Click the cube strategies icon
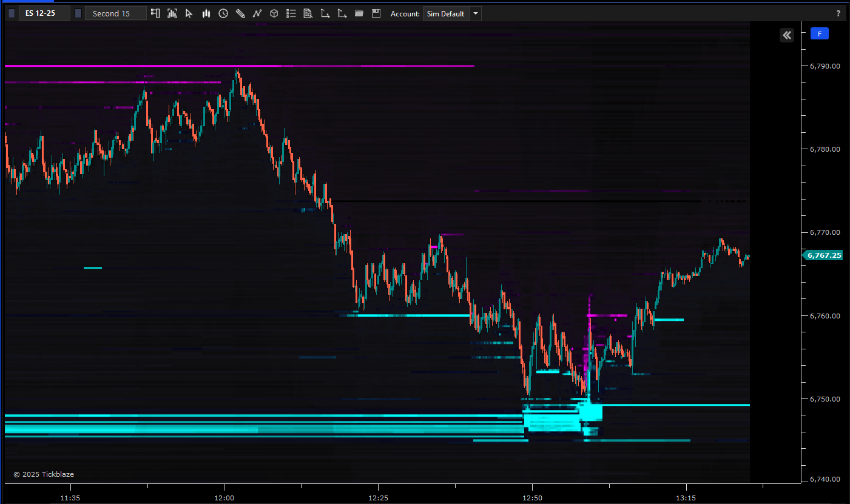This screenshot has width=850, height=504. [274, 13]
